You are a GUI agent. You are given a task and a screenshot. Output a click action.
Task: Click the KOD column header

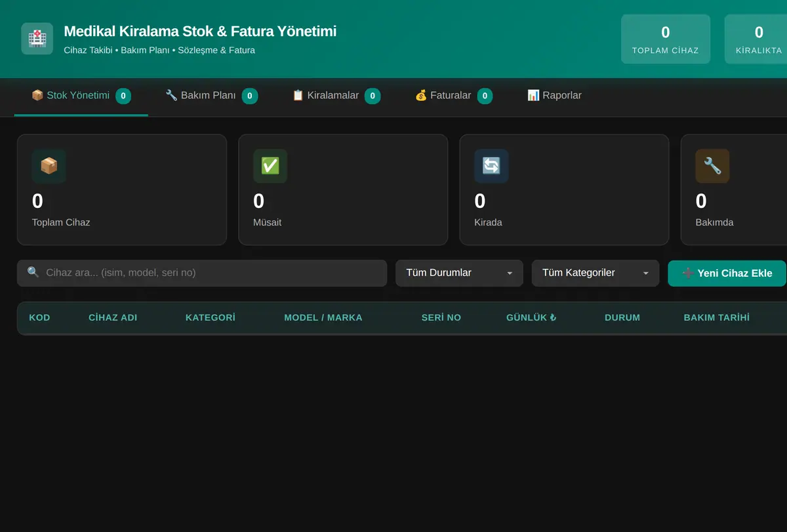pos(39,317)
